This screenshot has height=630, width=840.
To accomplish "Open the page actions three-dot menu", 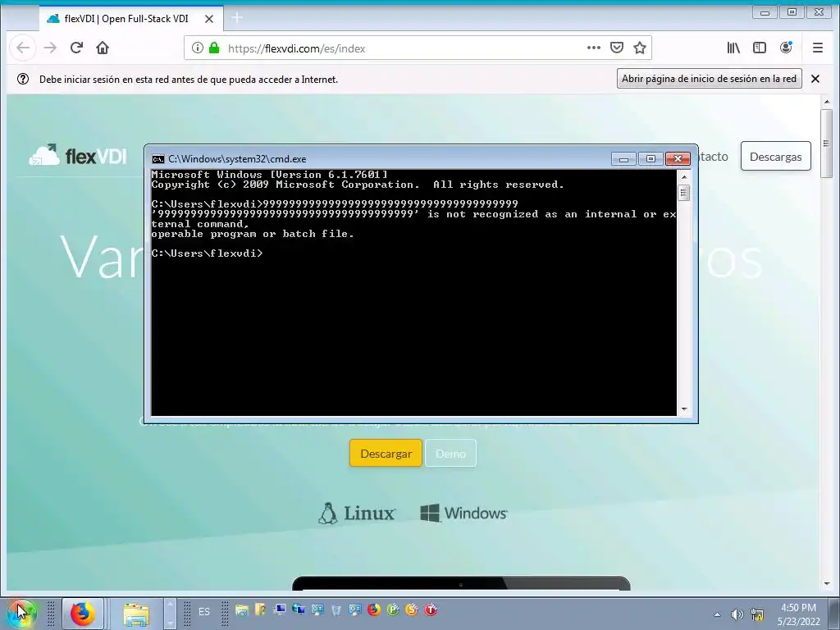I will pos(594,48).
